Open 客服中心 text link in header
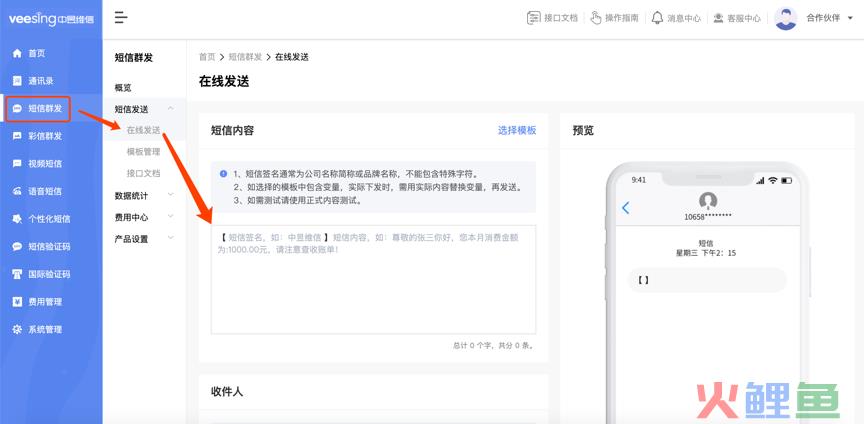Image resolution: width=864 pixels, height=424 pixels. (x=744, y=18)
